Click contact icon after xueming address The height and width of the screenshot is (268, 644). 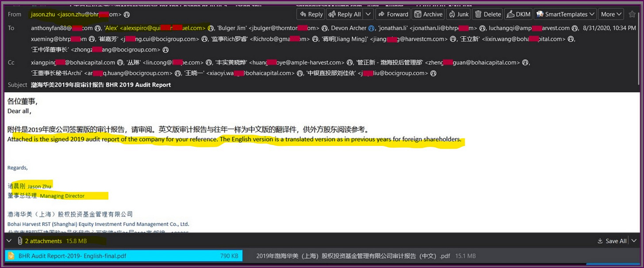[92, 39]
